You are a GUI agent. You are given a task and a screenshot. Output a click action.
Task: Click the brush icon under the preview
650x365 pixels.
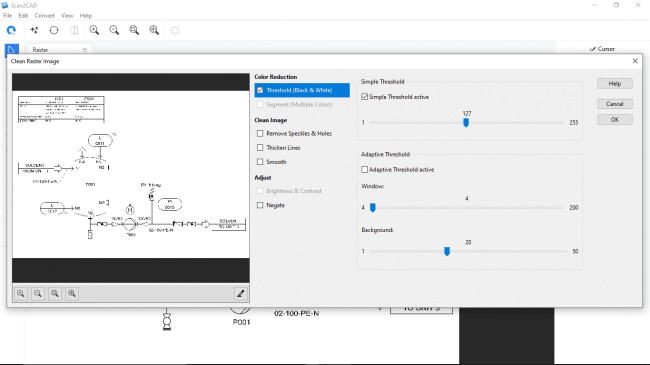coord(240,294)
